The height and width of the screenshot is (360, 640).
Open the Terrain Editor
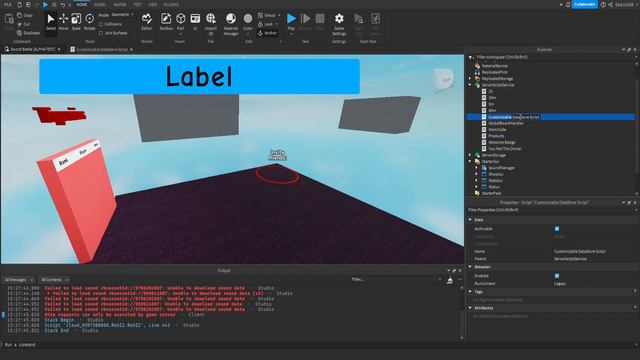(147, 22)
